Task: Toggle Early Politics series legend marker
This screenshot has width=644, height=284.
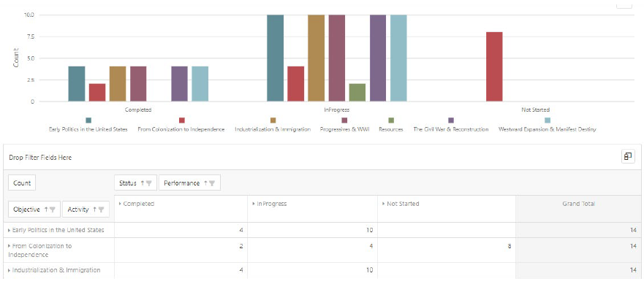Action: pyautogui.click(x=88, y=120)
